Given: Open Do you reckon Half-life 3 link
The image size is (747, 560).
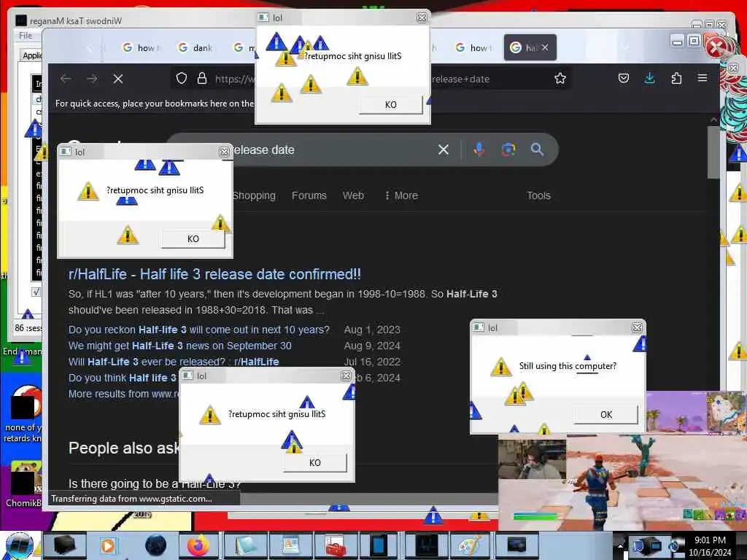Looking at the screenshot, I should [x=199, y=330].
